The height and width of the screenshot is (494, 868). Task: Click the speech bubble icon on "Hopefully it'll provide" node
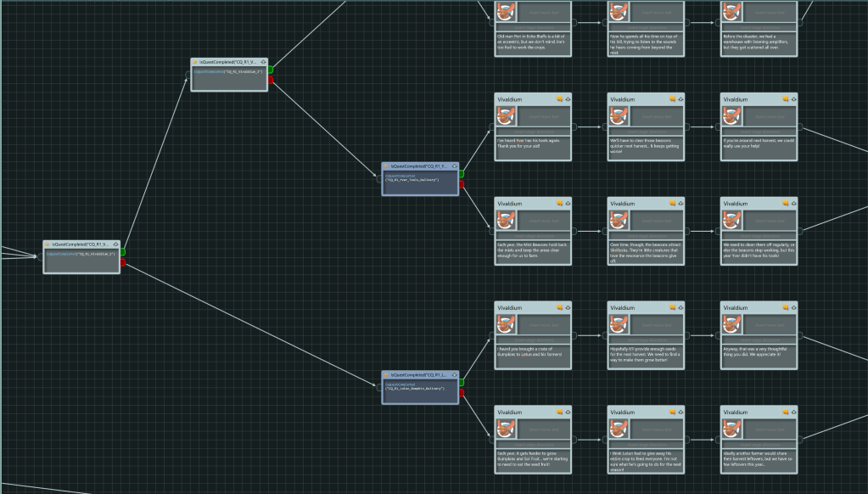671,308
